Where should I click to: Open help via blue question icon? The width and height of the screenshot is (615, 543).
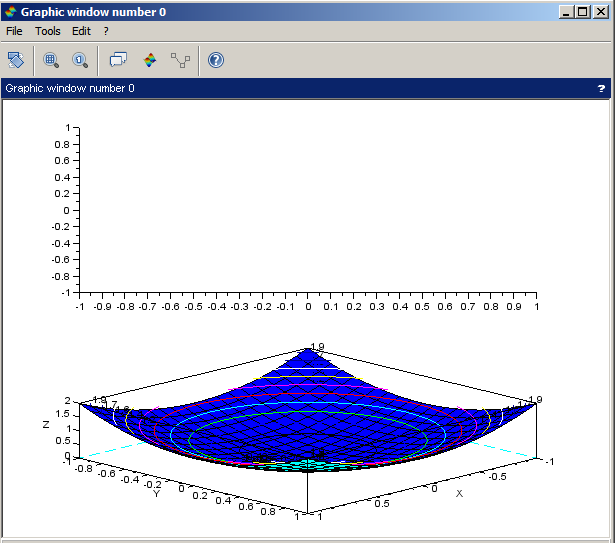point(216,60)
